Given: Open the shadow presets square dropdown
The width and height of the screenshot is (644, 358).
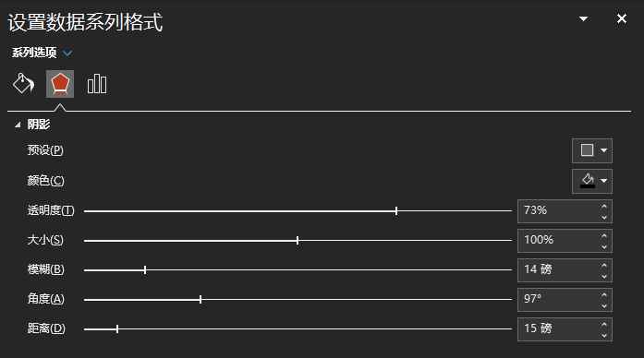Looking at the screenshot, I should tap(592, 150).
